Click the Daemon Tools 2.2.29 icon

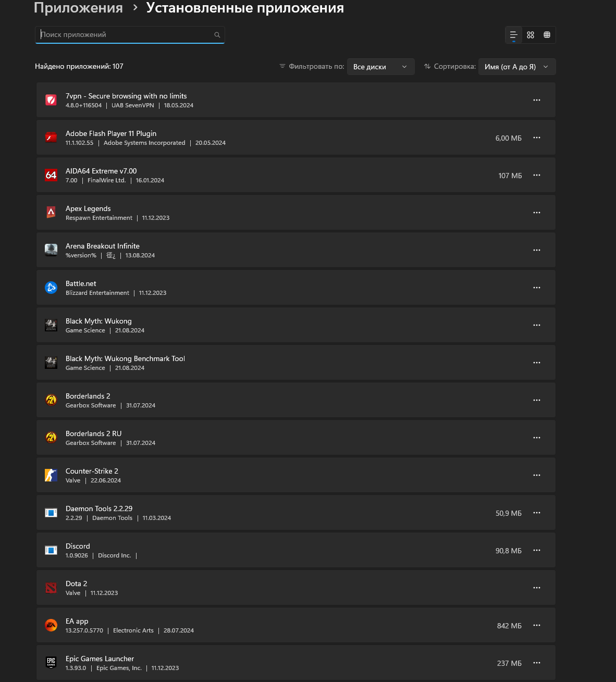[51, 513]
